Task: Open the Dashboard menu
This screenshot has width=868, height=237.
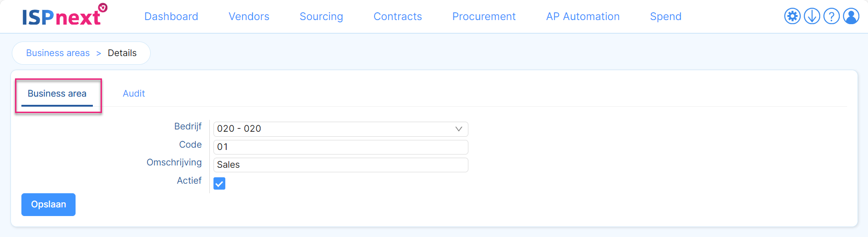Action: coord(171,16)
